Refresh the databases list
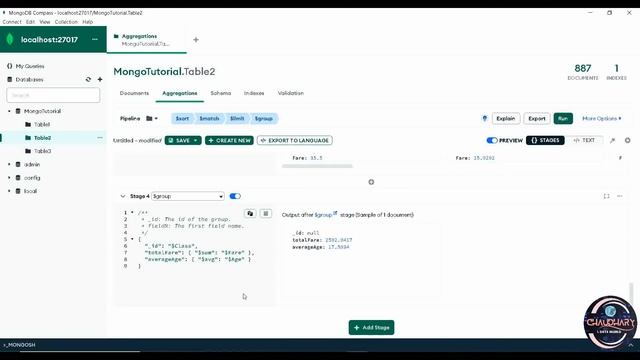 click(x=88, y=79)
